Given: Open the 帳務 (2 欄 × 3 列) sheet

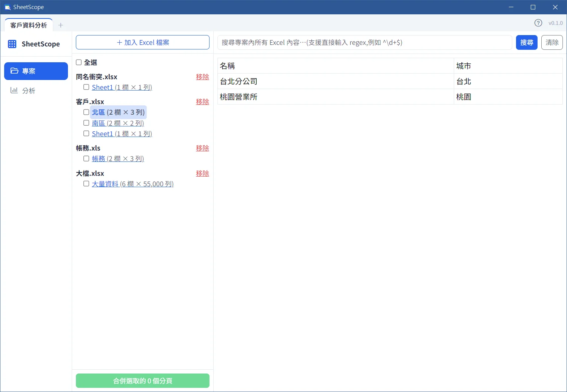Looking at the screenshot, I should (x=118, y=158).
